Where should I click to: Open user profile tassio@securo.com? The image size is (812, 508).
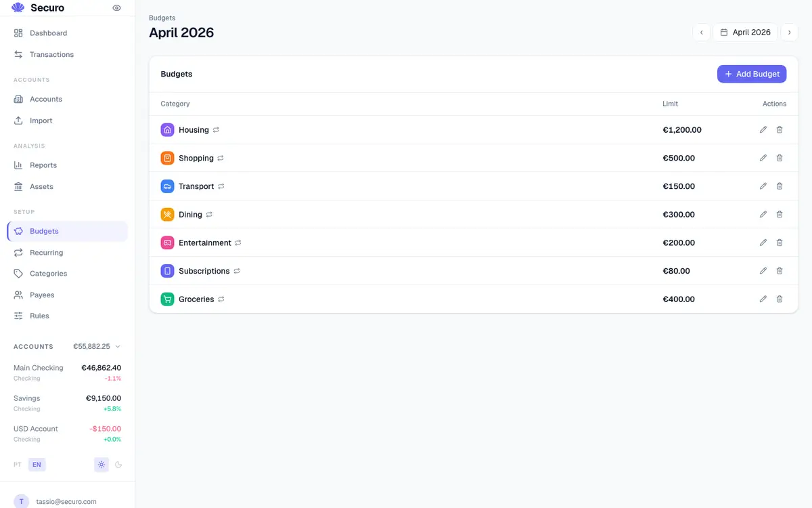(67, 501)
